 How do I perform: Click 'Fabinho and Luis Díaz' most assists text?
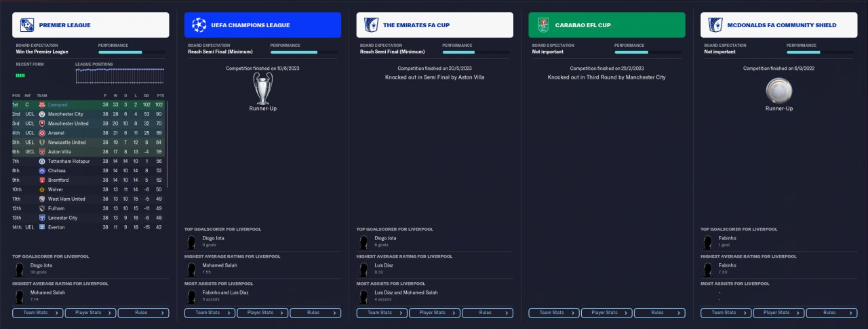click(226, 292)
